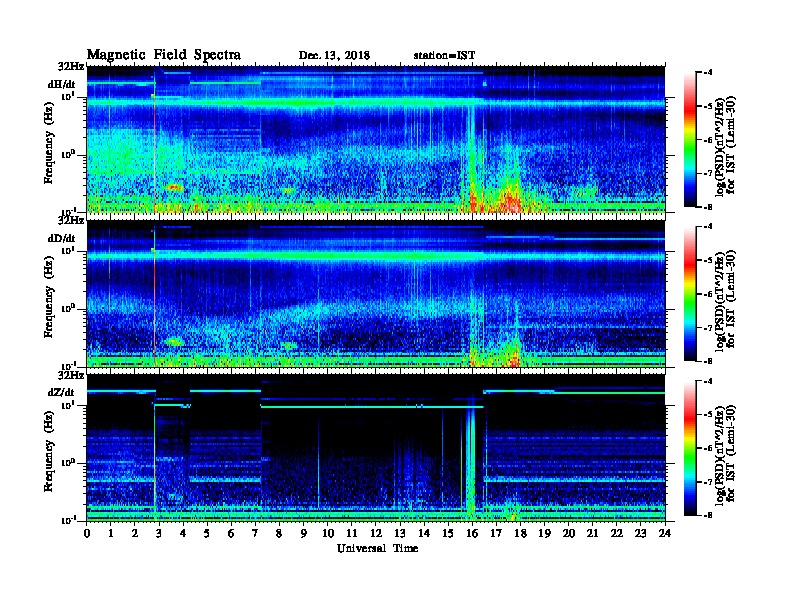Image resolution: width=792 pixels, height=612 pixels.
Task: Click the "Frequency (Hz)" label of dH/dt panel
Action: (x=48, y=143)
